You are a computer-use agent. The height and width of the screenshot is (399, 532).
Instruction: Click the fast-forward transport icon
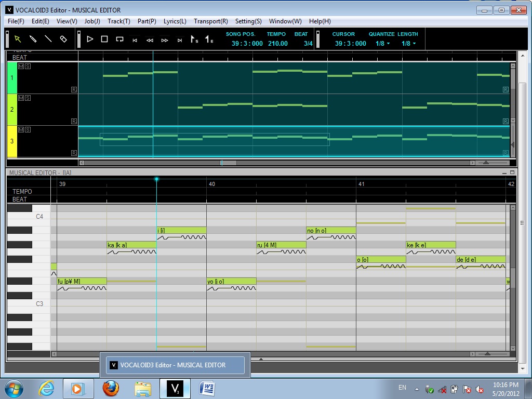(x=165, y=40)
